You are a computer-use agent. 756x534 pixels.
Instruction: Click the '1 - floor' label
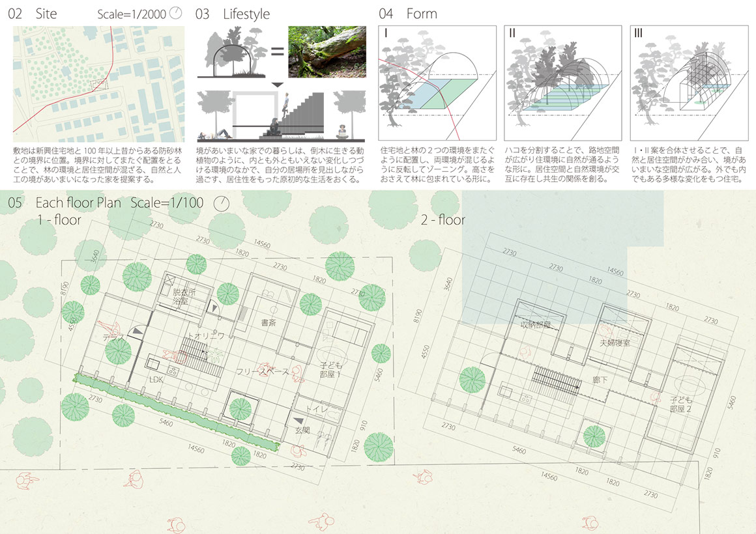[59, 220]
